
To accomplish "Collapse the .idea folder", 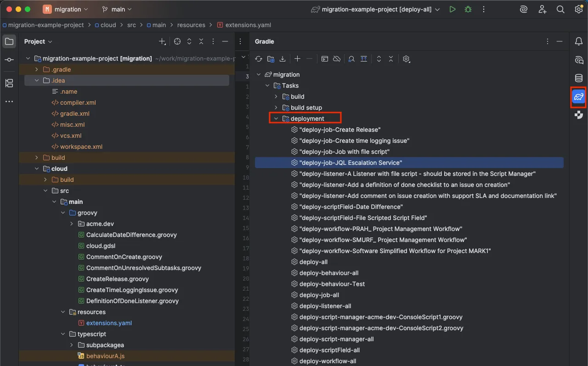I will click(37, 80).
